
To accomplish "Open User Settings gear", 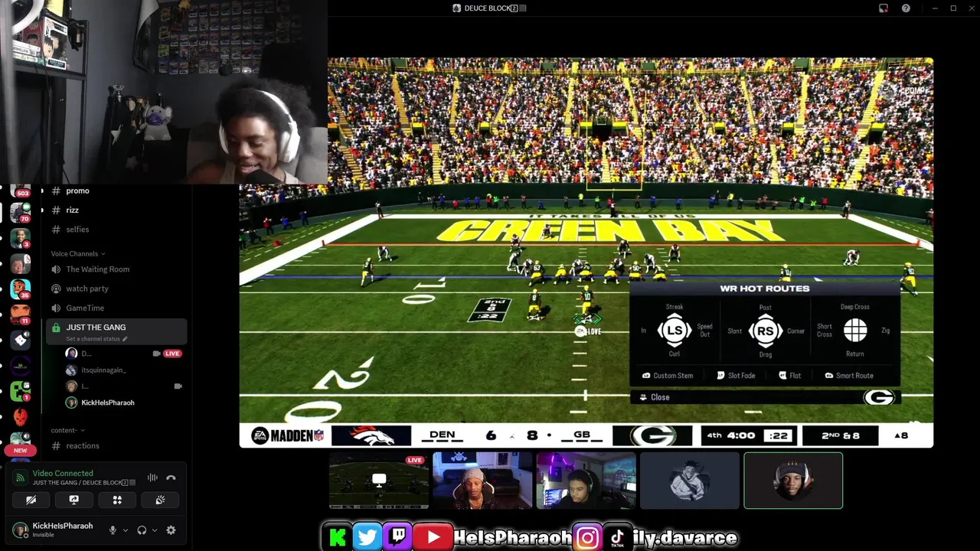I will point(171,530).
